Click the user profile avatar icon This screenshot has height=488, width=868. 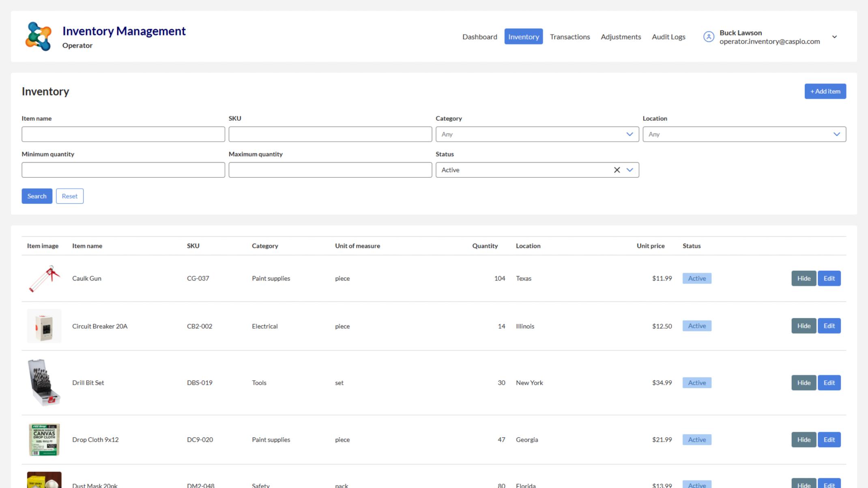point(709,36)
